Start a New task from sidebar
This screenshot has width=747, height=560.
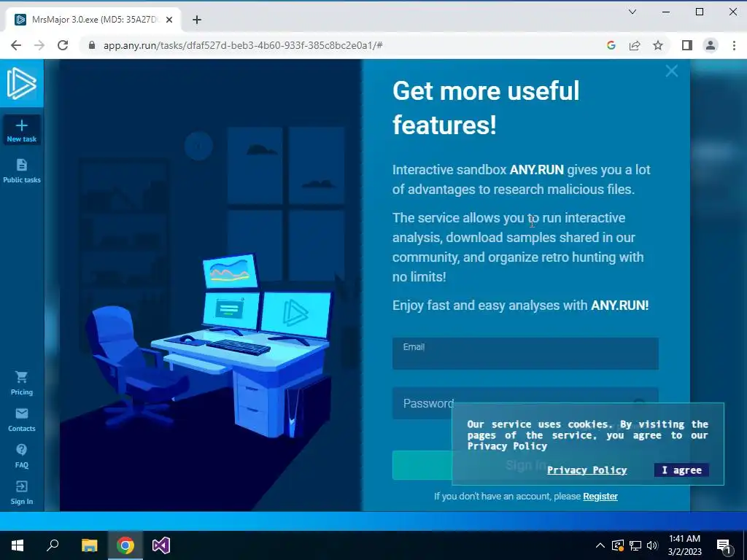(21, 130)
